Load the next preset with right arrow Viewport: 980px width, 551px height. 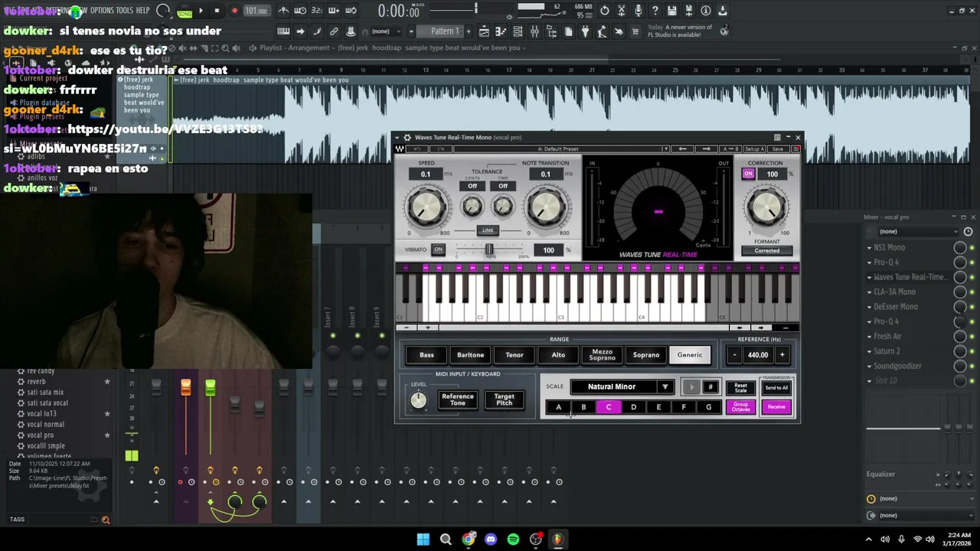pos(706,148)
